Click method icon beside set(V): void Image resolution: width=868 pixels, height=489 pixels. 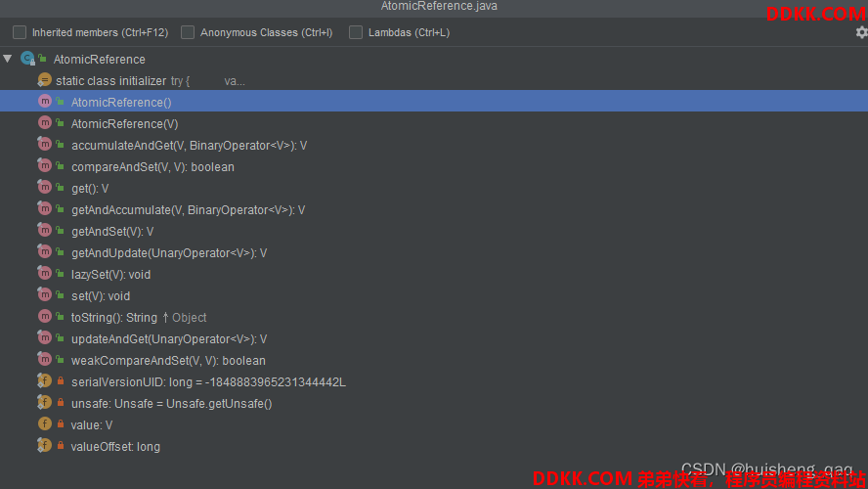(x=44, y=295)
